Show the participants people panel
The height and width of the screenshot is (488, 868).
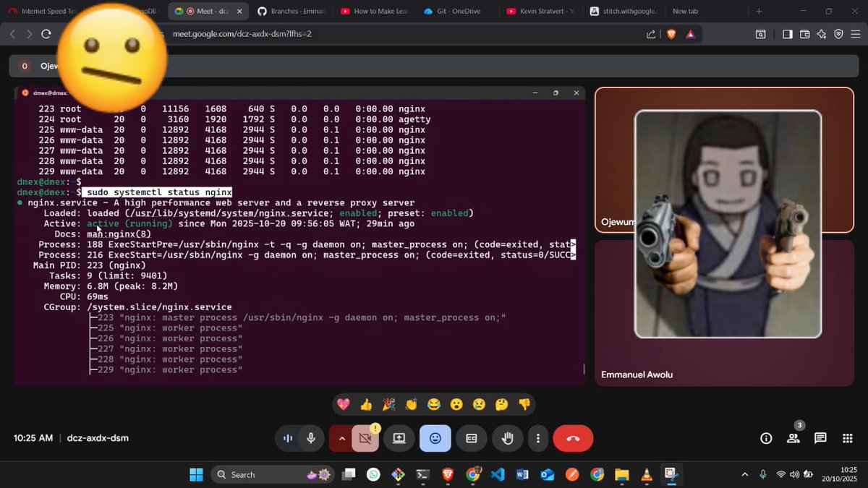pyautogui.click(x=793, y=438)
